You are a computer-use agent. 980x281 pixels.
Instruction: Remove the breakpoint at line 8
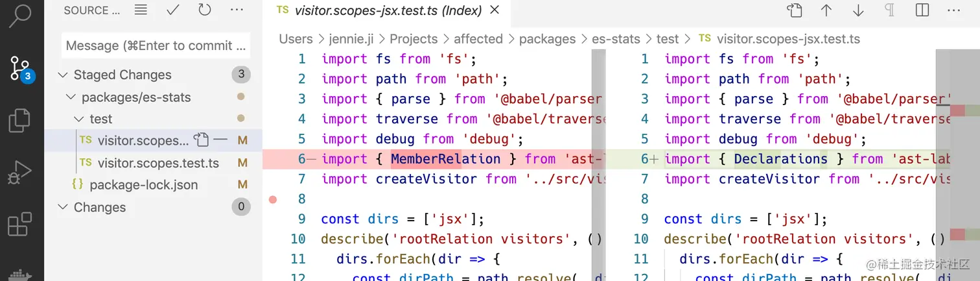click(272, 199)
